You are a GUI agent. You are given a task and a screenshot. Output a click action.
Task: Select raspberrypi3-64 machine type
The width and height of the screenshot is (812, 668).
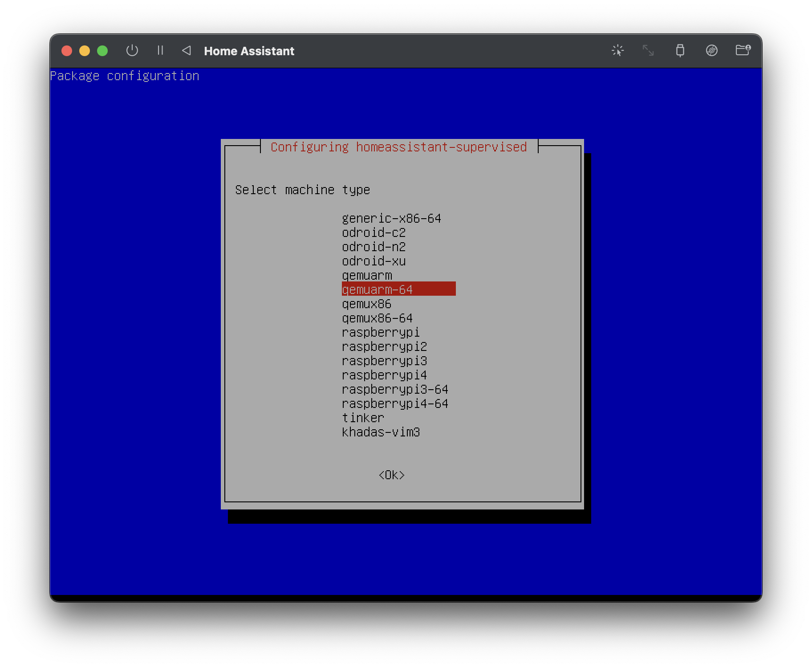(395, 389)
